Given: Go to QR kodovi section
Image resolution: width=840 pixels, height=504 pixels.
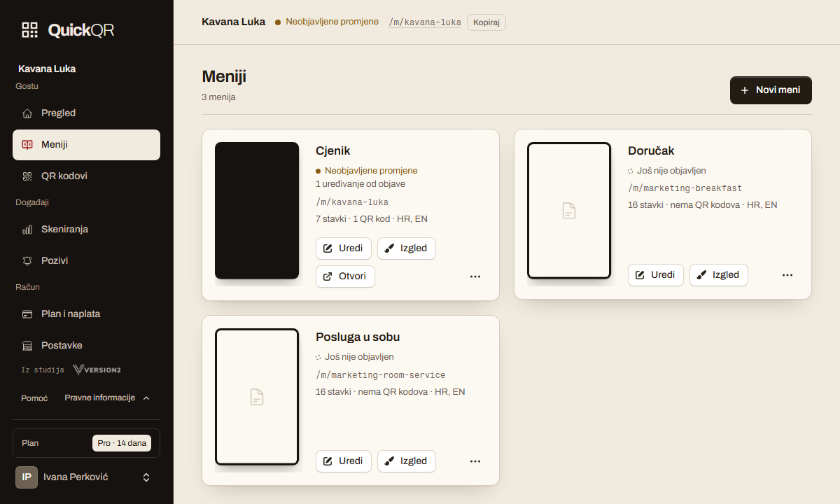Looking at the screenshot, I should tap(86, 176).
